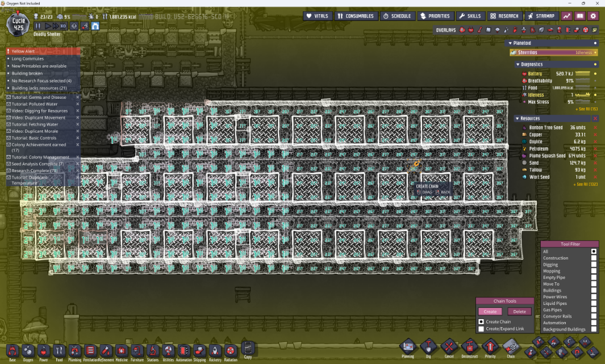
Task: Open the Shipping build category
Action: [199, 352]
